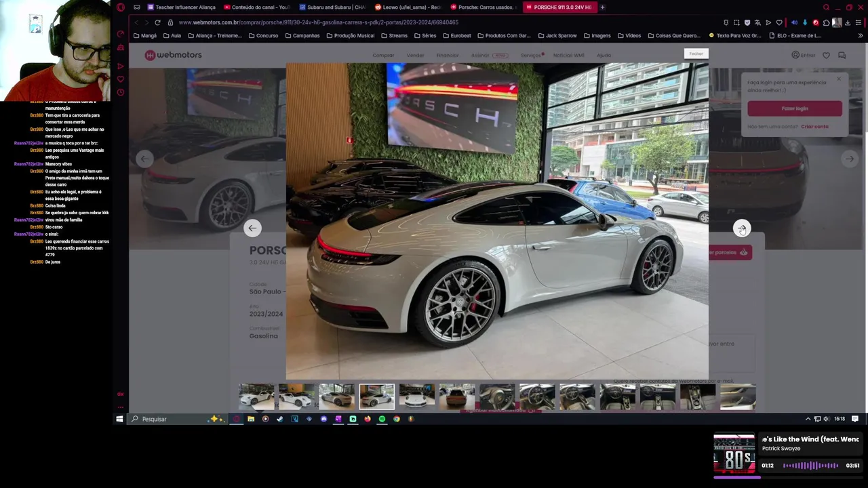
Task: Reload the page with refresh icon
Action: tap(157, 22)
